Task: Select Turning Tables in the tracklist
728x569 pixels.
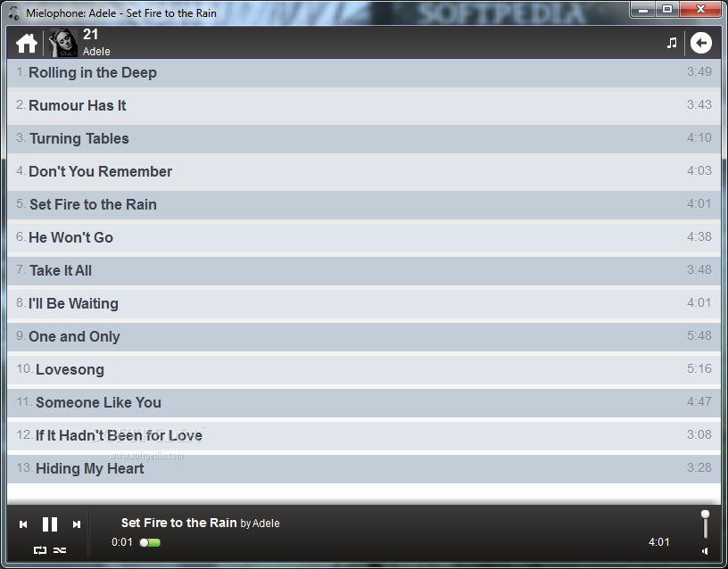Action: click(364, 139)
